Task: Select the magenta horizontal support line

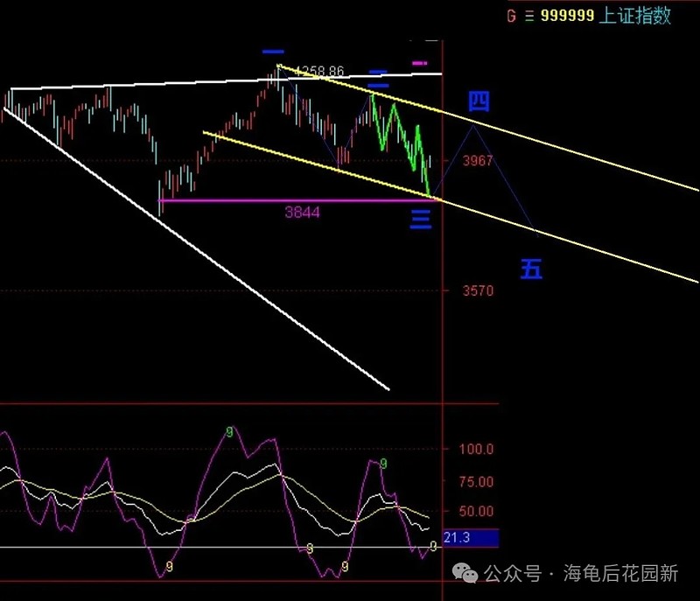Action: 297,201
